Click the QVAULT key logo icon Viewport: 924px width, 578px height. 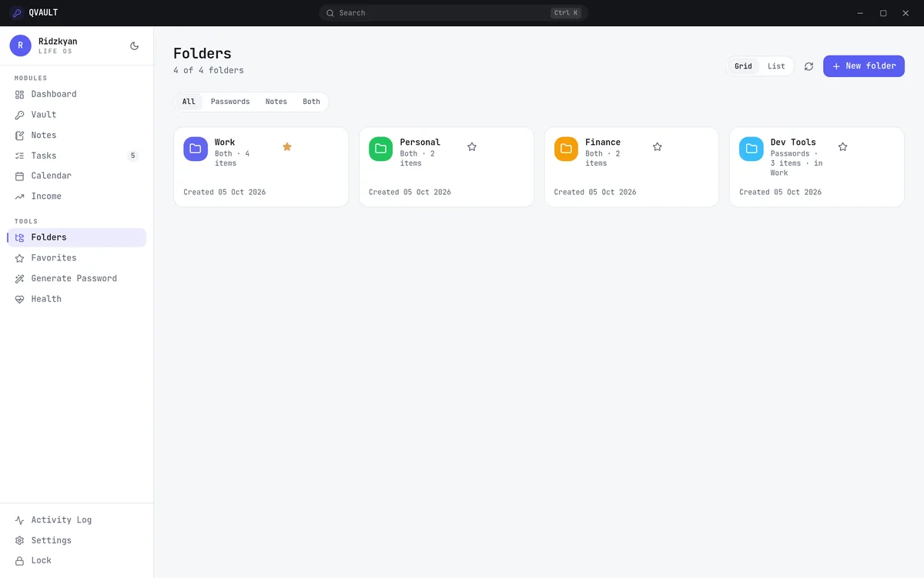pyautogui.click(x=16, y=12)
